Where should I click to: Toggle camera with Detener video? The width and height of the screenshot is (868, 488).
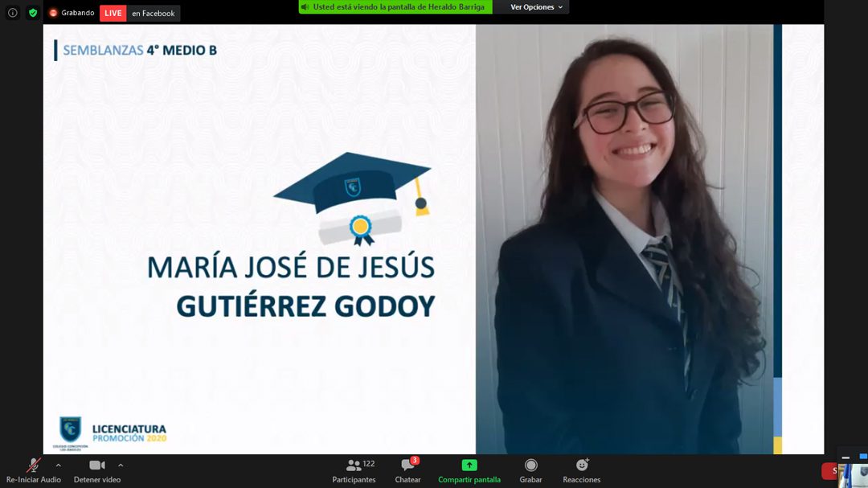coord(97,466)
